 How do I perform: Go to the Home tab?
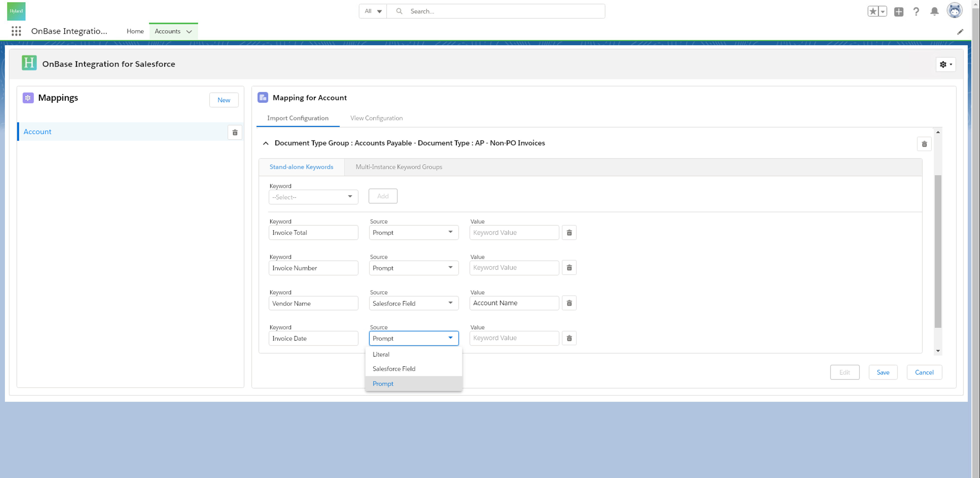click(x=135, y=31)
